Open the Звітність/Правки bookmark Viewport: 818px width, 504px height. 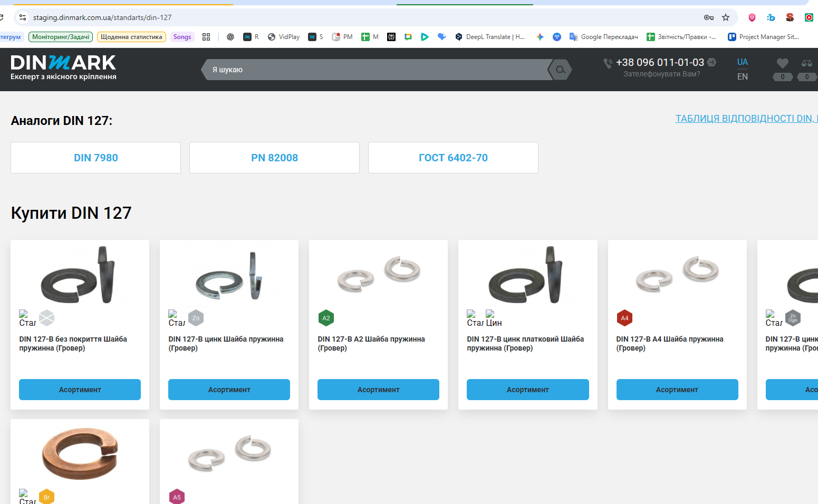point(681,37)
